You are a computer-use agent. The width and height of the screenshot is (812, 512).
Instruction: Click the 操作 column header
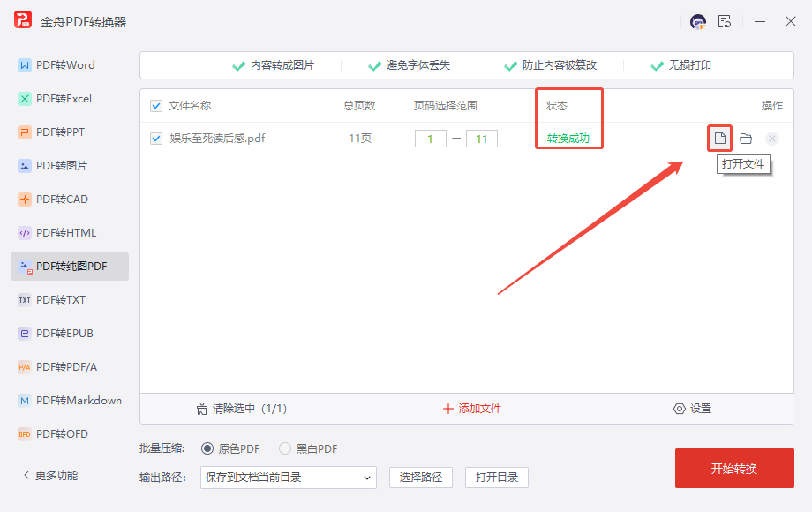click(x=771, y=106)
